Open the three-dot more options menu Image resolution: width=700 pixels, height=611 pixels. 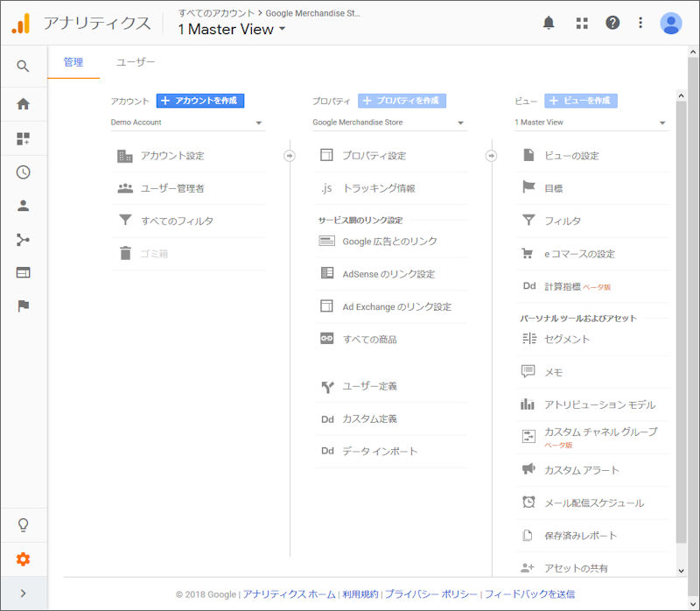(x=640, y=23)
